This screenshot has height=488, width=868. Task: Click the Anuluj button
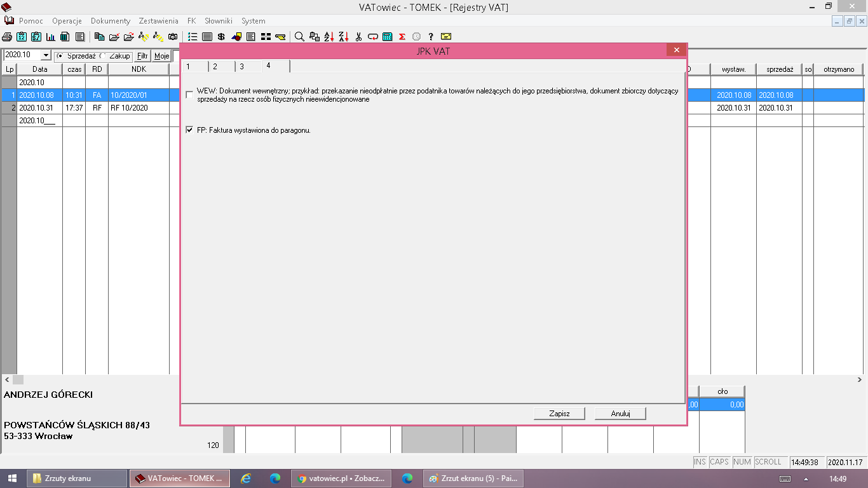coord(620,414)
